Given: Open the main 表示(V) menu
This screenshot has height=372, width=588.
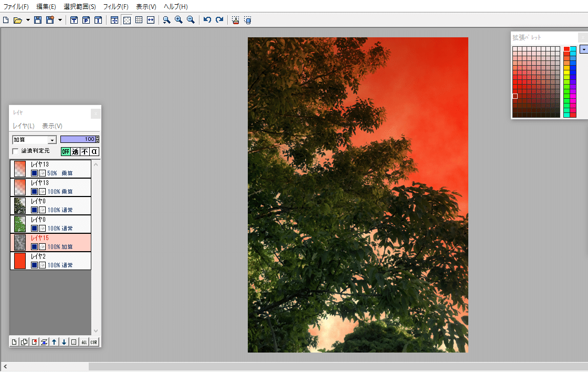Looking at the screenshot, I should tap(146, 6).
